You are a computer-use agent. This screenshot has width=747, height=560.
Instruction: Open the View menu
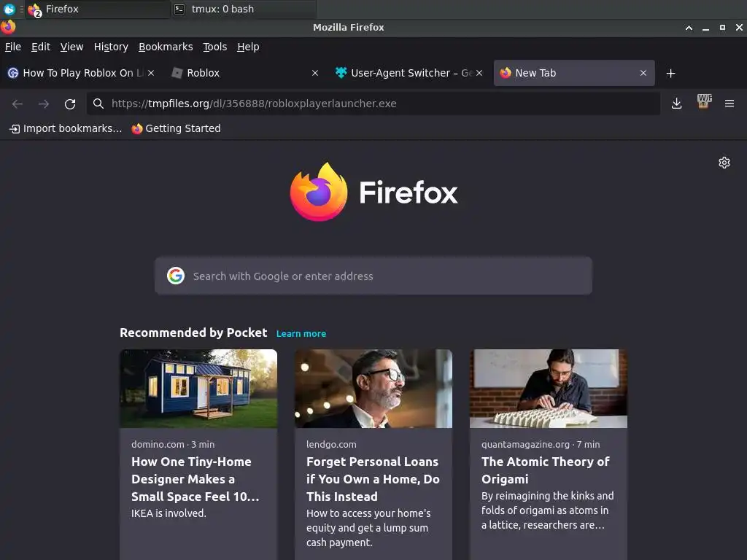point(71,47)
